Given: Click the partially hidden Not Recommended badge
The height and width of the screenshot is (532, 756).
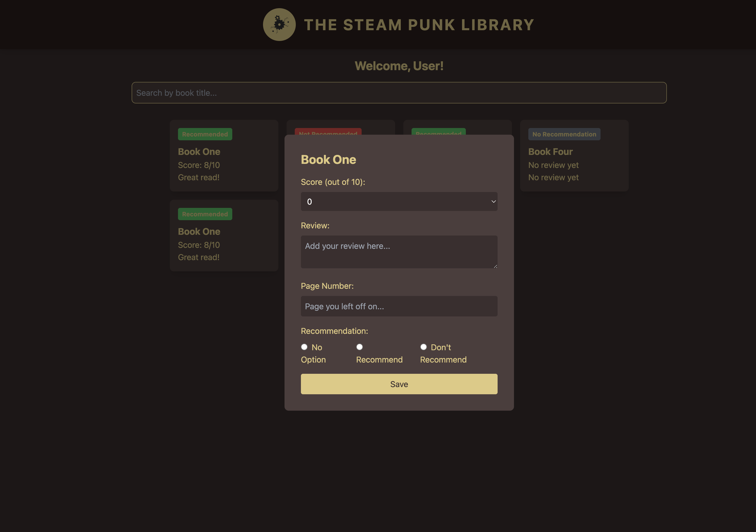Looking at the screenshot, I should pyautogui.click(x=328, y=131).
